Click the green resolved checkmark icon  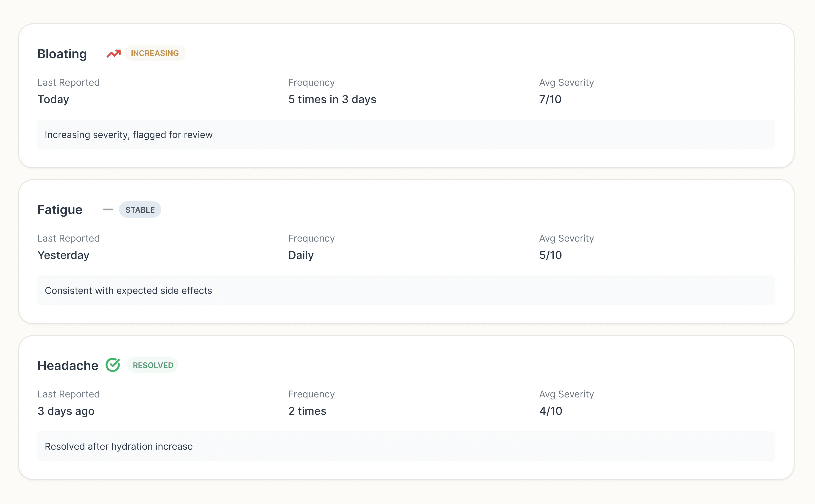point(113,365)
